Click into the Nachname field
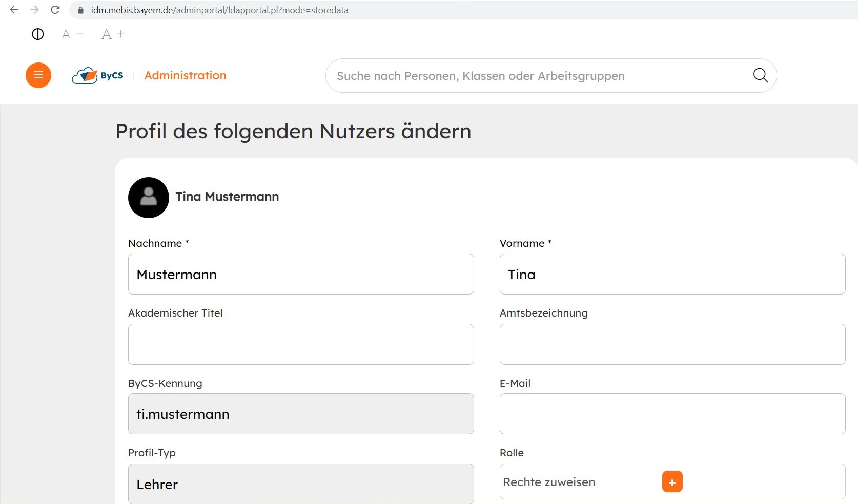This screenshot has width=858, height=504. point(301,274)
